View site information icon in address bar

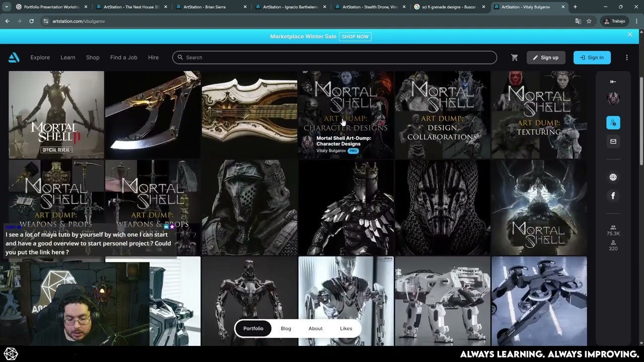46,21
